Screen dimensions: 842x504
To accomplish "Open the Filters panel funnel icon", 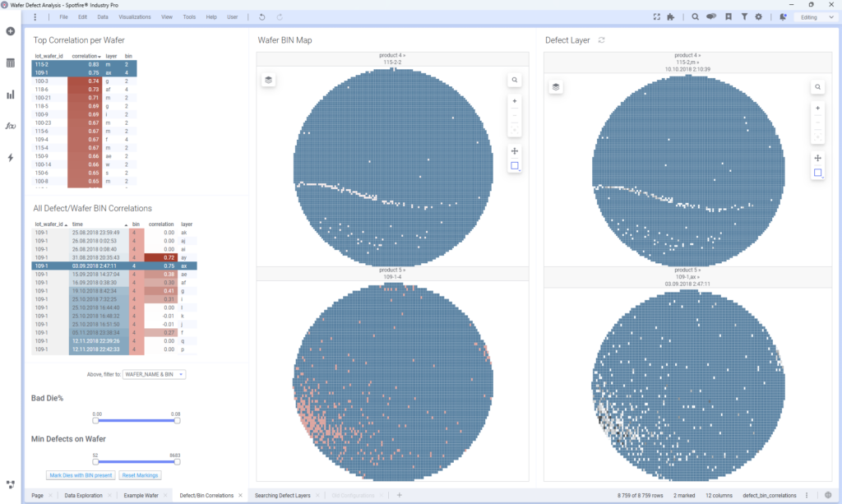I will (744, 16).
